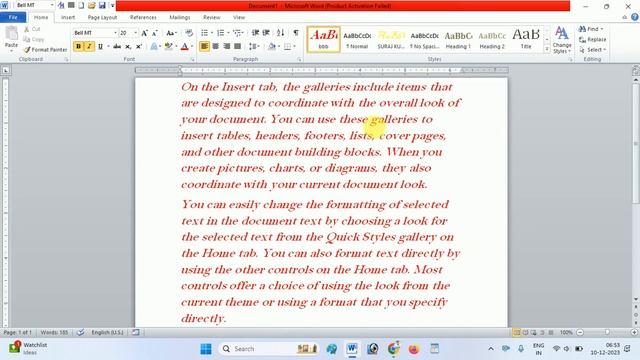This screenshot has width=640, height=360.
Task: Click Replace in Editing group
Action: coord(592,39)
